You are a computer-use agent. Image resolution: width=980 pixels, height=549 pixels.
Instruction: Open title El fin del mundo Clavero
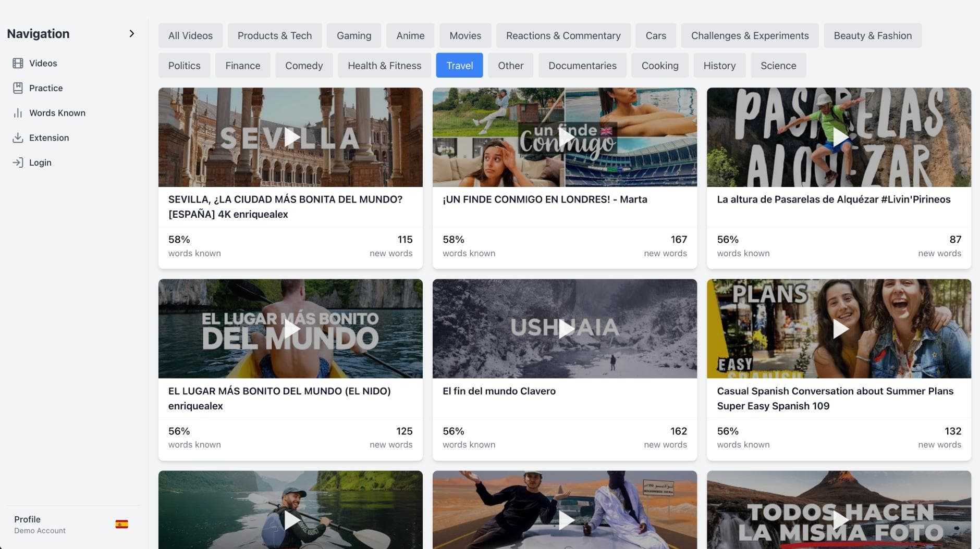pos(499,391)
